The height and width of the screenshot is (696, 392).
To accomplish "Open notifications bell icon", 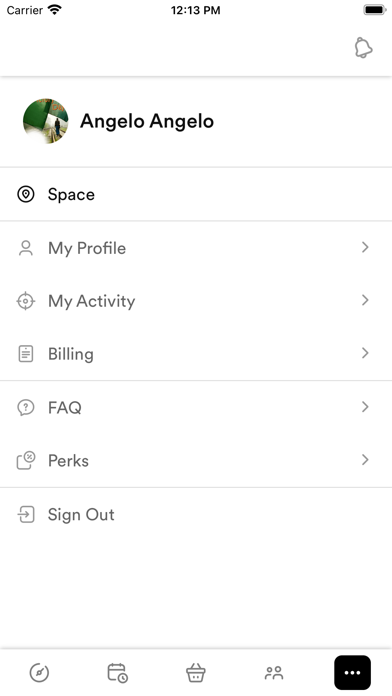I will pos(363,47).
